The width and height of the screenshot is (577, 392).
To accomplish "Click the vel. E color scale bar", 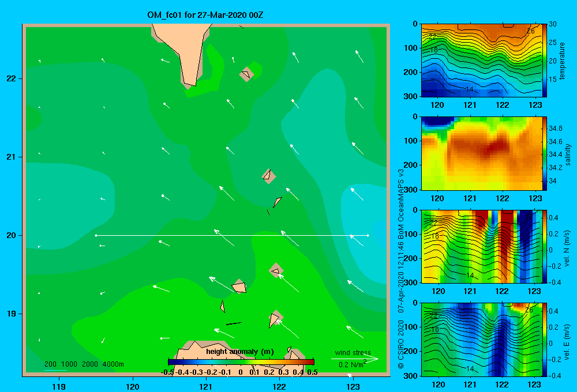I will click(x=545, y=340).
